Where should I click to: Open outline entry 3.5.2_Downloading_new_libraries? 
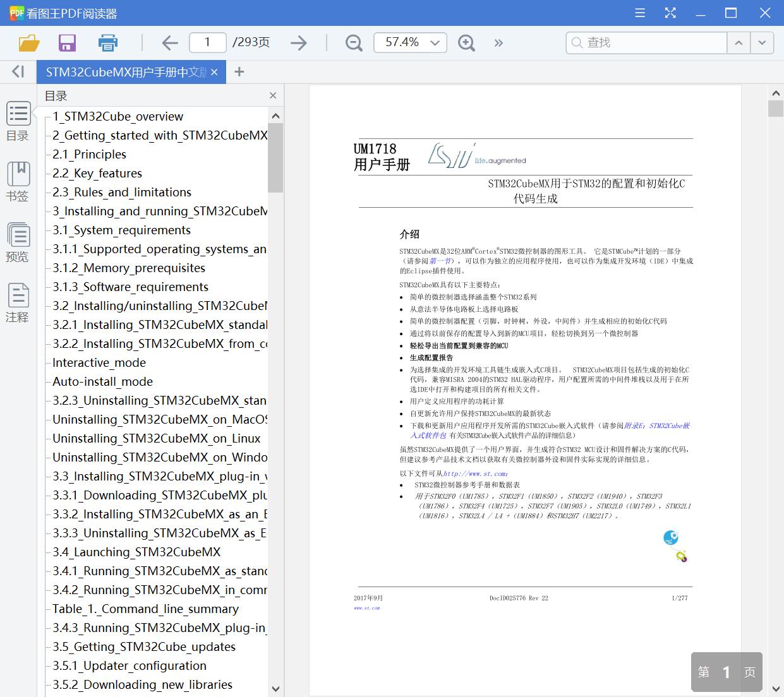pos(142,684)
